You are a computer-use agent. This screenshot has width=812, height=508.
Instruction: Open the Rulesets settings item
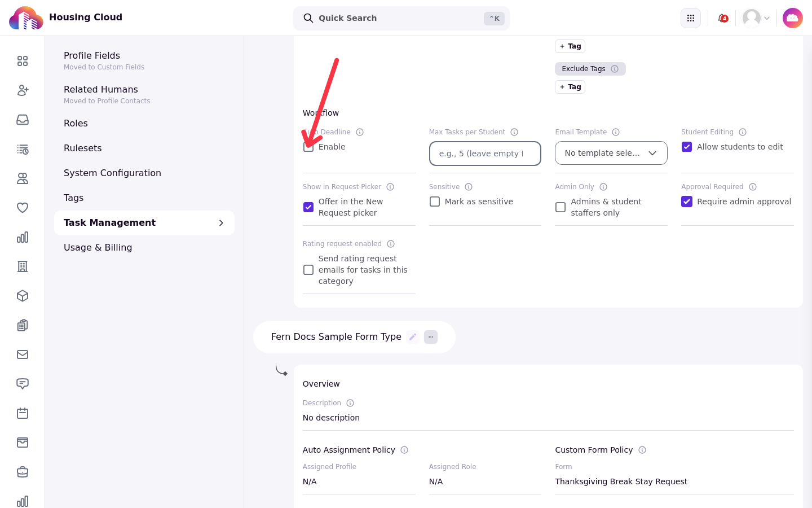[x=144, y=148]
